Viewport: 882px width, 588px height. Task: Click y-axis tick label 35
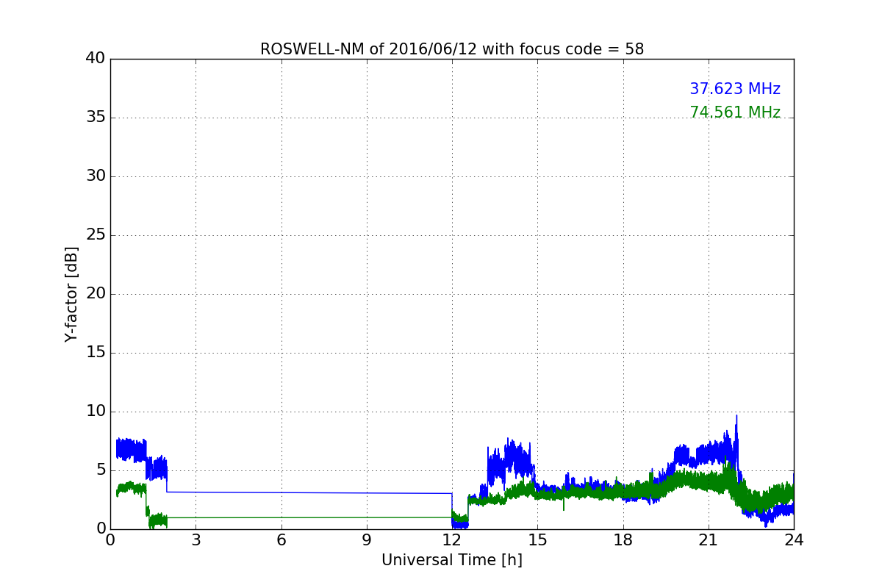(x=96, y=118)
